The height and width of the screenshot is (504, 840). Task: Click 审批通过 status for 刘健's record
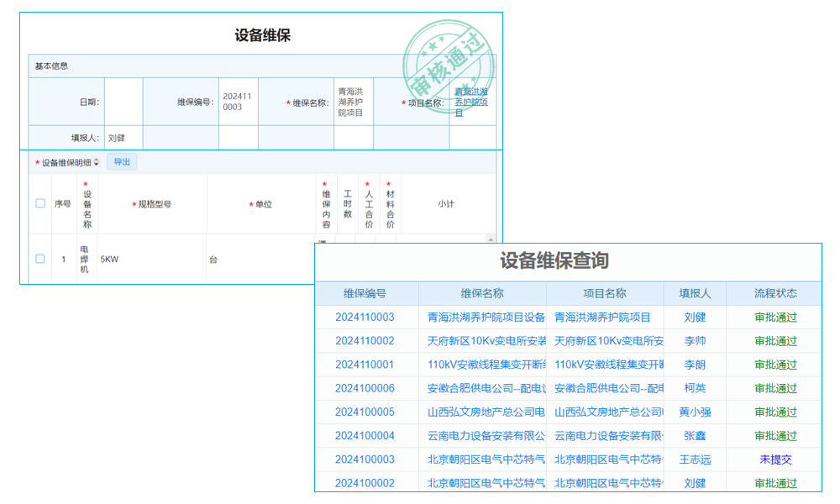[774, 317]
